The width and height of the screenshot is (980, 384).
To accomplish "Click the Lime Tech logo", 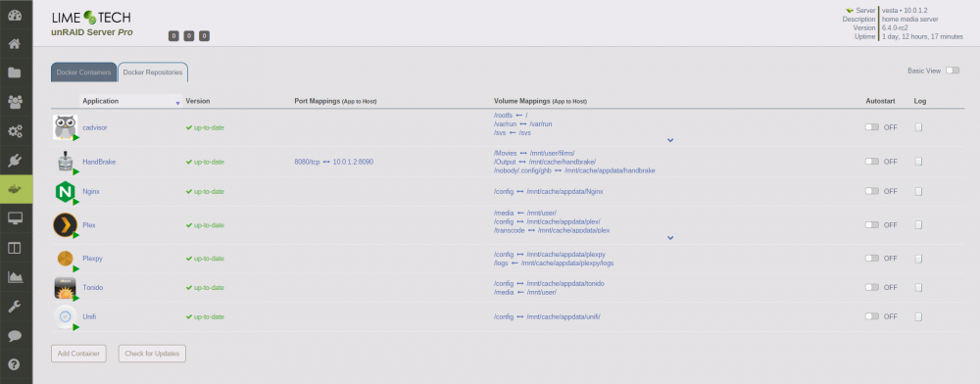I will pyautogui.click(x=91, y=18).
